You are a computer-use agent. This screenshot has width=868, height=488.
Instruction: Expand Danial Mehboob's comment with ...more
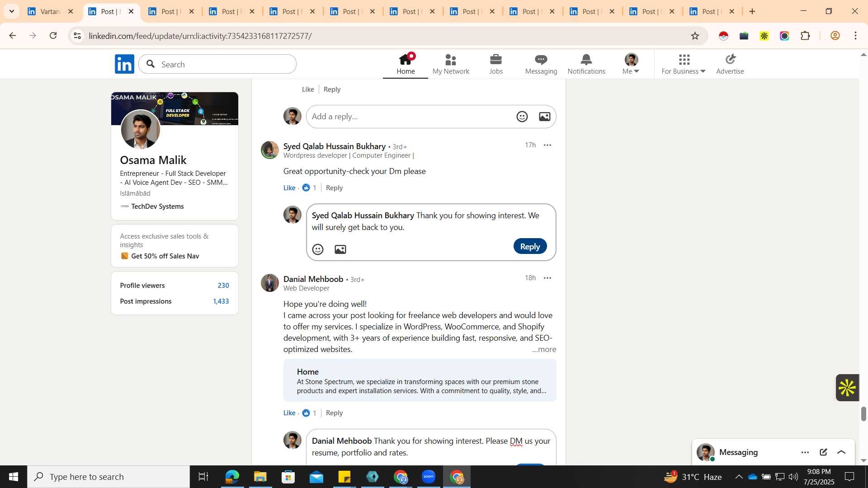coord(544,349)
